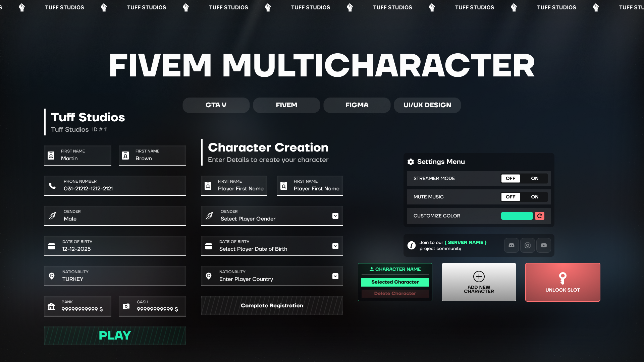Click the Selected Character button

[395, 282]
